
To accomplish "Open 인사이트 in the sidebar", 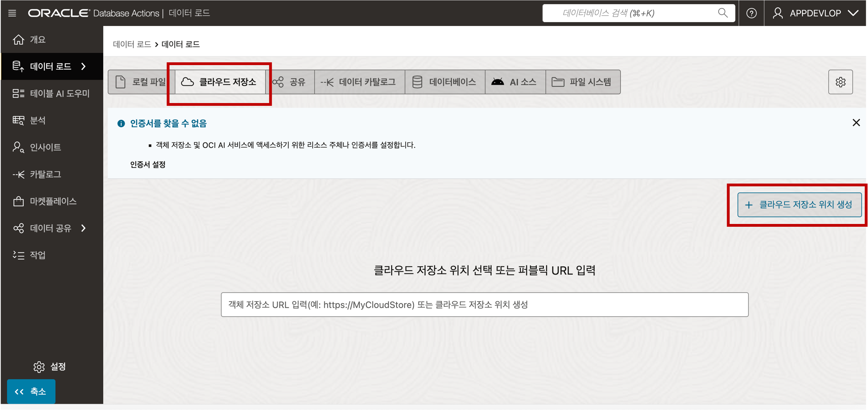I will 52,147.
